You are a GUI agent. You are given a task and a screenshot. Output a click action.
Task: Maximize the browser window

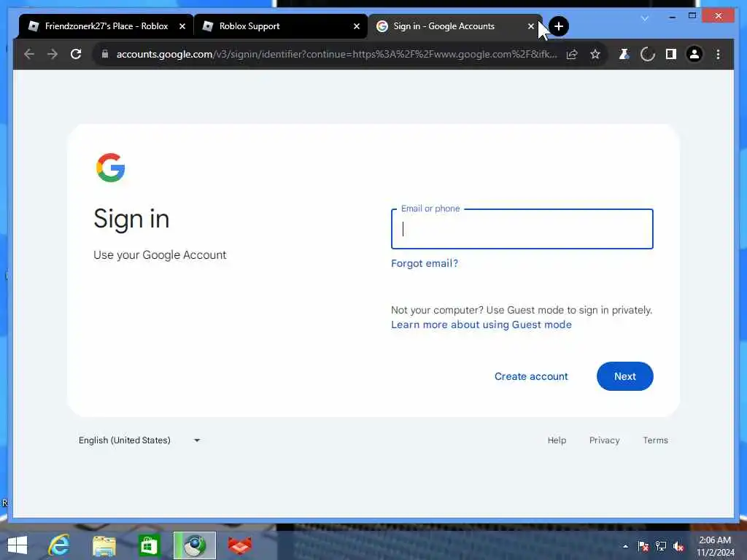pos(692,16)
